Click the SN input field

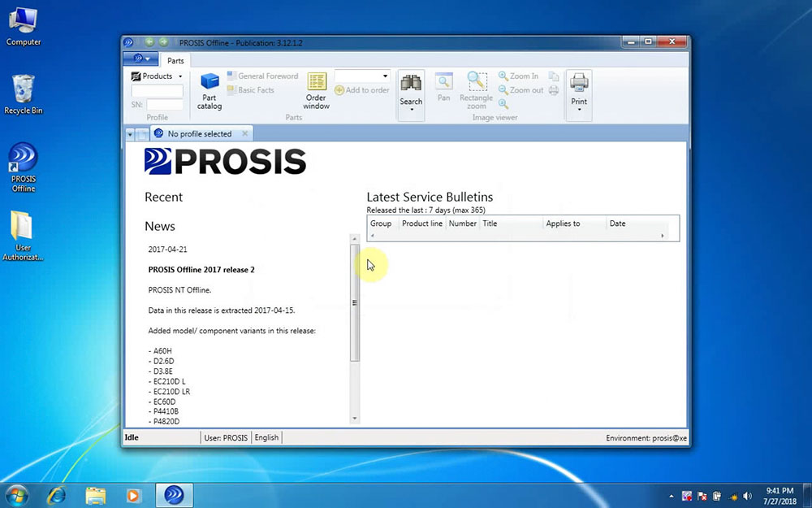click(165, 105)
